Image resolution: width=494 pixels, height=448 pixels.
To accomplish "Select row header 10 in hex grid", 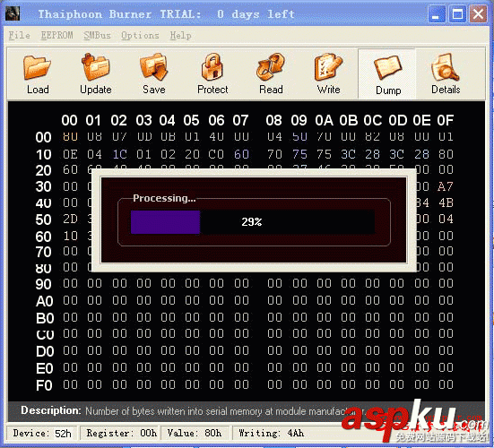I will (43, 155).
